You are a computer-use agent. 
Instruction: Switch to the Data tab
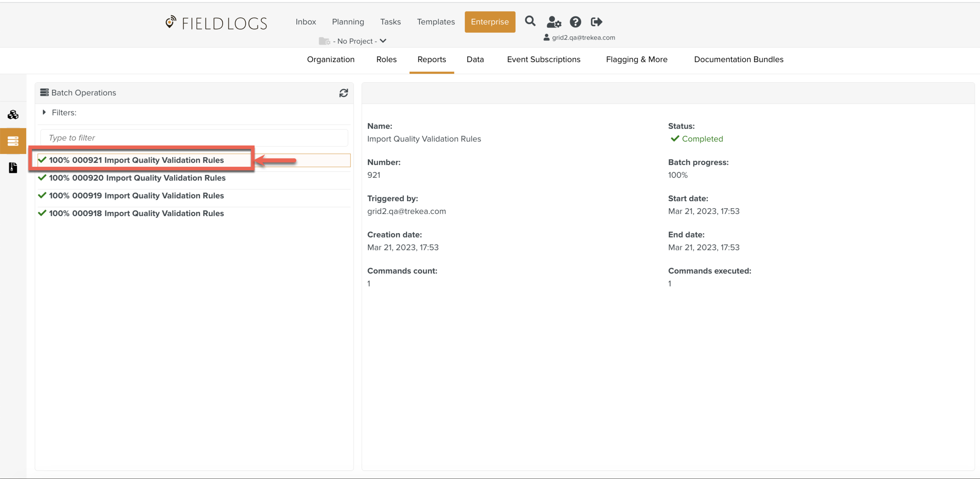pyautogui.click(x=475, y=60)
